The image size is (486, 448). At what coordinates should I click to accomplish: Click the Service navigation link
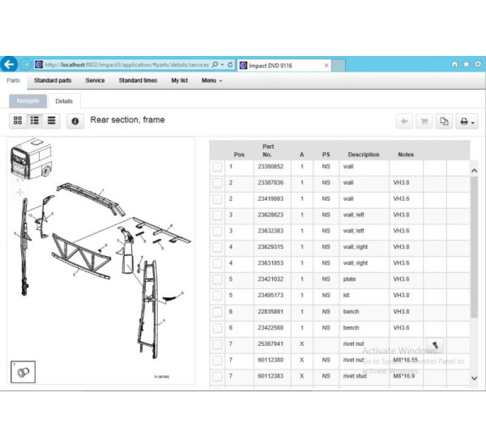[x=95, y=81]
